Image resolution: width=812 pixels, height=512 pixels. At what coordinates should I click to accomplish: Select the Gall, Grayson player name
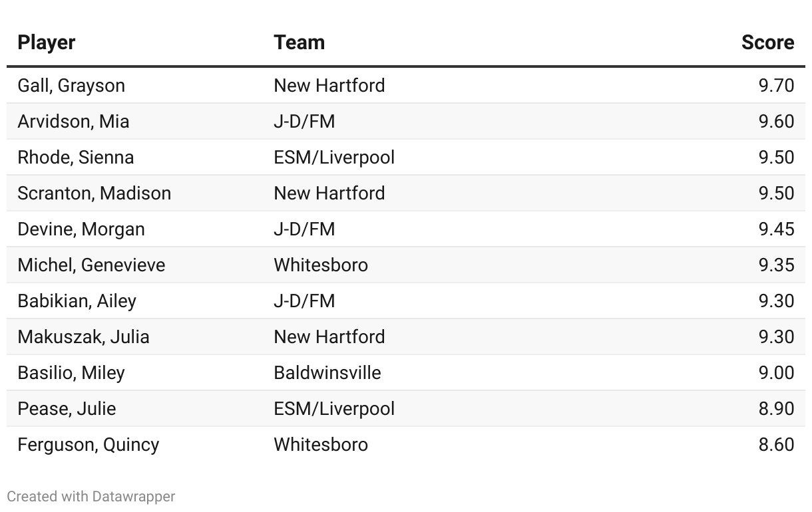pyautogui.click(x=71, y=86)
